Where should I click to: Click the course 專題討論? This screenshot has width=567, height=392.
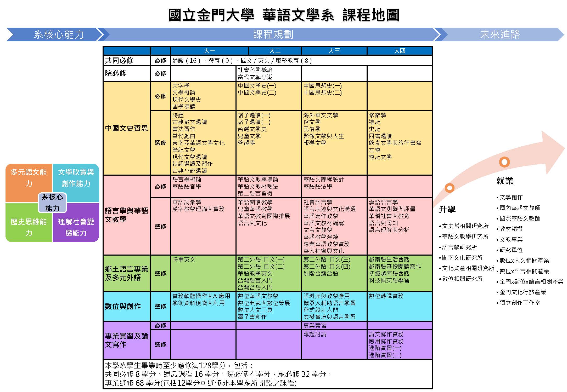(315, 334)
